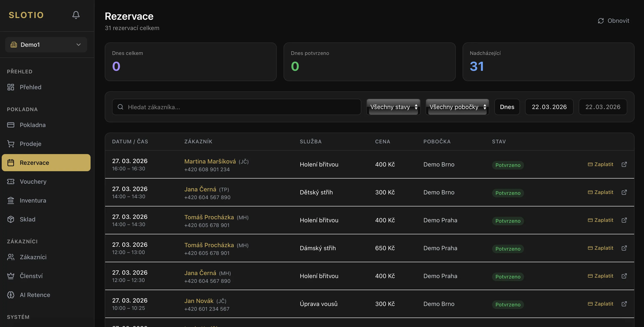Viewport: 644px width, 327px height.
Task: Open Jana Černá Holení břitvou external link
Action: (624, 276)
